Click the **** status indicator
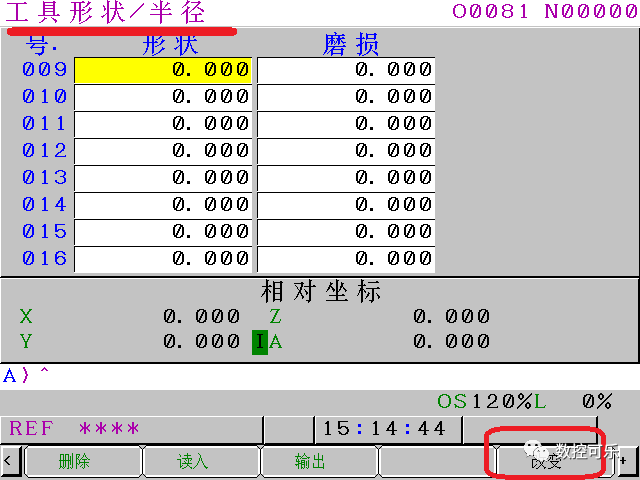 [109, 429]
